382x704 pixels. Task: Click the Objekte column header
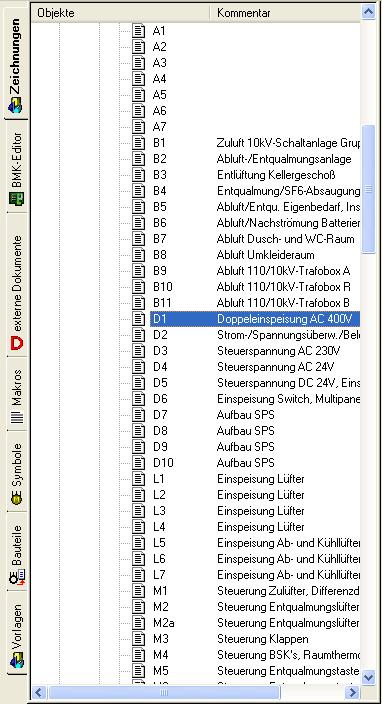coord(121,13)
